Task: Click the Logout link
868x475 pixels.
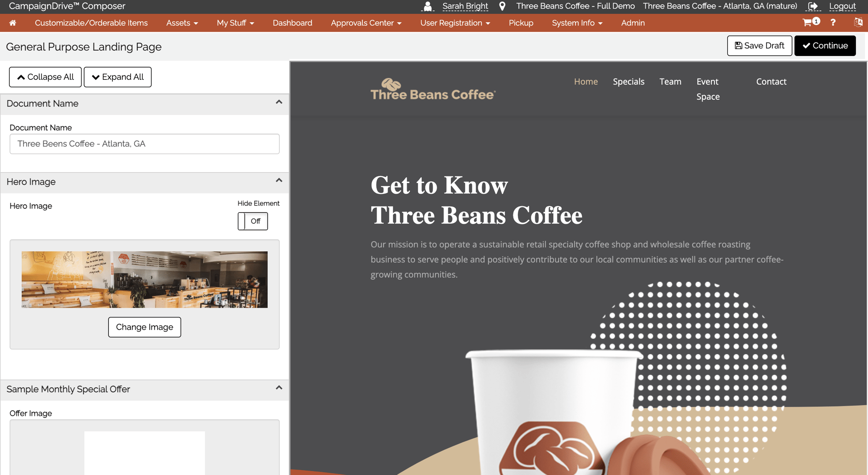Action: [x=842, y=6]
